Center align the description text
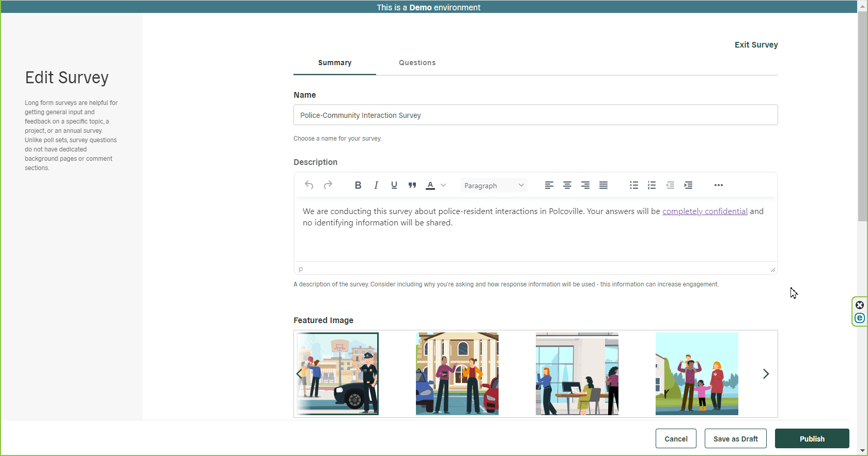The width and height of the screenshot is (868, 456). (x=567, y=185)
